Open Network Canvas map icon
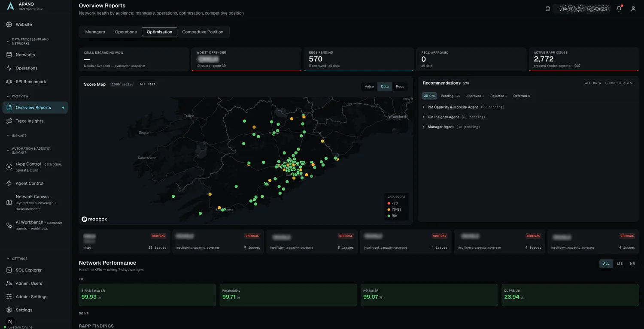The image size is (644, 329). [9, 202]
